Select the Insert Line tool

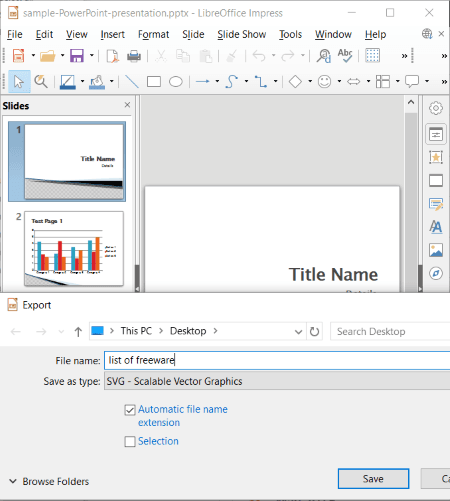click(x=132, y=81)
